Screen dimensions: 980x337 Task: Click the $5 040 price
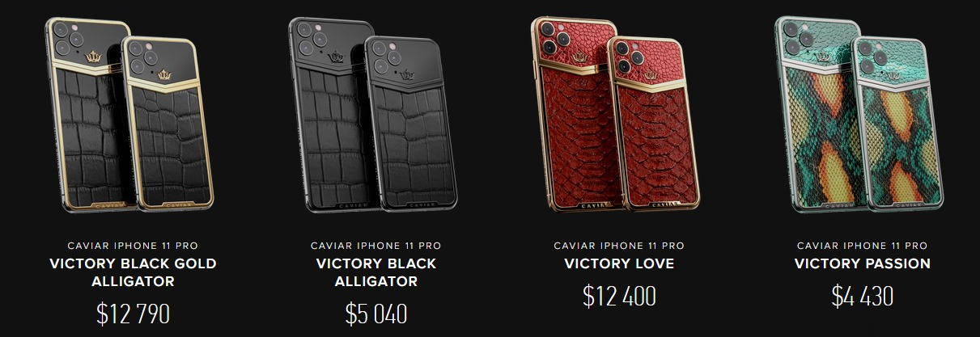(375, 314)
